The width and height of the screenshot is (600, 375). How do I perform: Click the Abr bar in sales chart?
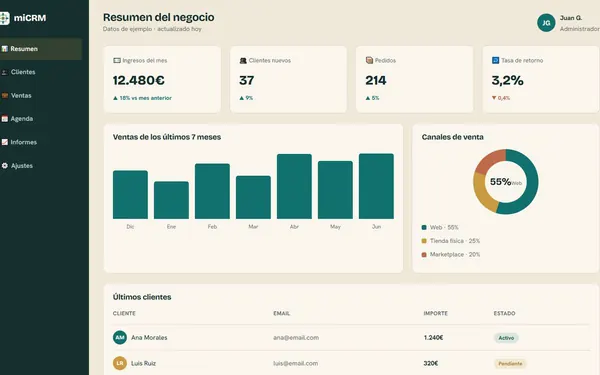coord(294,186)
